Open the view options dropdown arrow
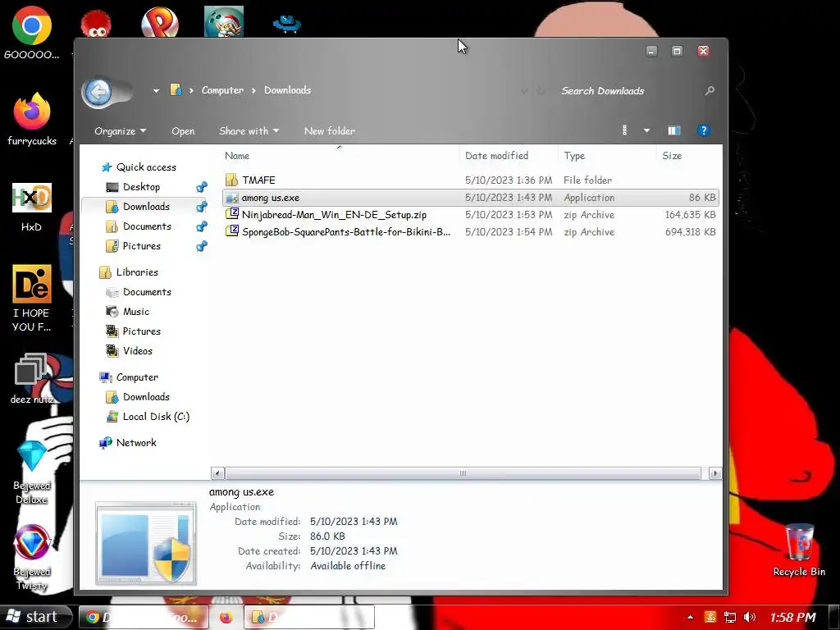840x630 pixels. pyautogui.click(x=646, y=130)
